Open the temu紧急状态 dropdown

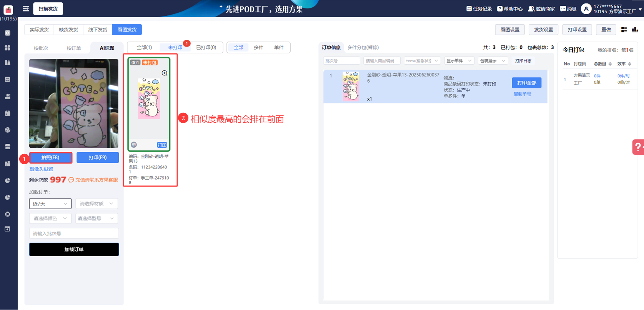[422, 61]
